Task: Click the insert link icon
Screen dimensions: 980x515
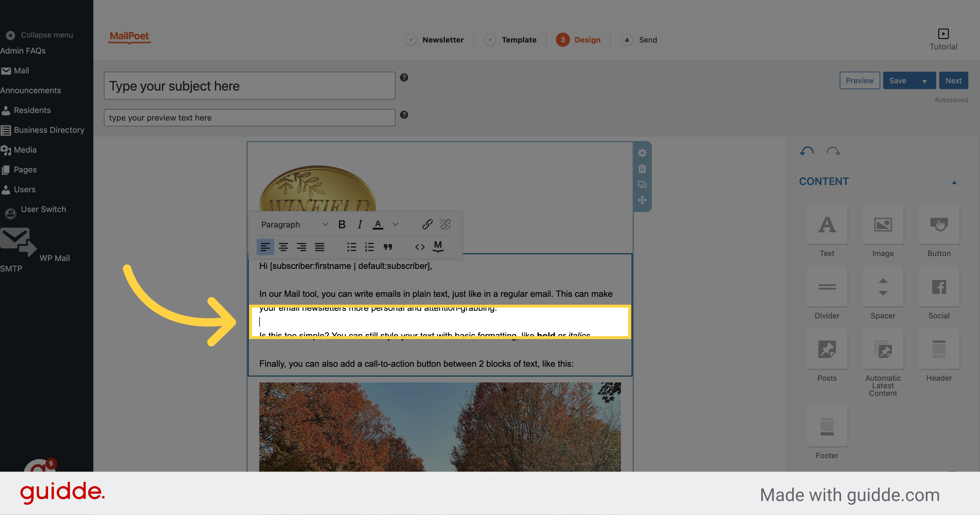Action: point(427,225)
